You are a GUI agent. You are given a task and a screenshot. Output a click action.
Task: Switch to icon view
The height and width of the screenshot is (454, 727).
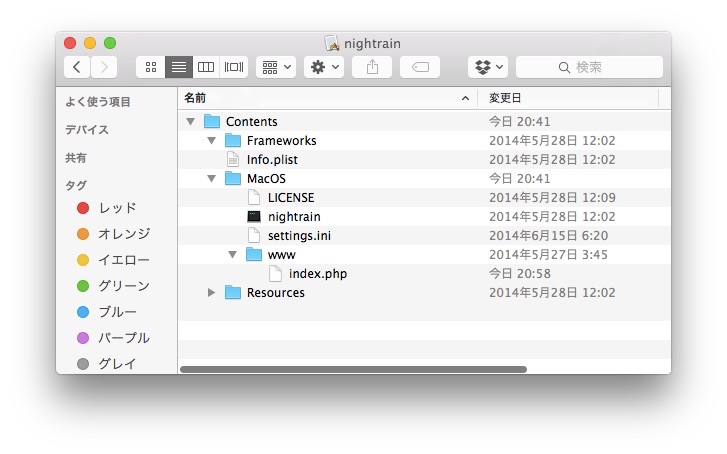[151, 67]
